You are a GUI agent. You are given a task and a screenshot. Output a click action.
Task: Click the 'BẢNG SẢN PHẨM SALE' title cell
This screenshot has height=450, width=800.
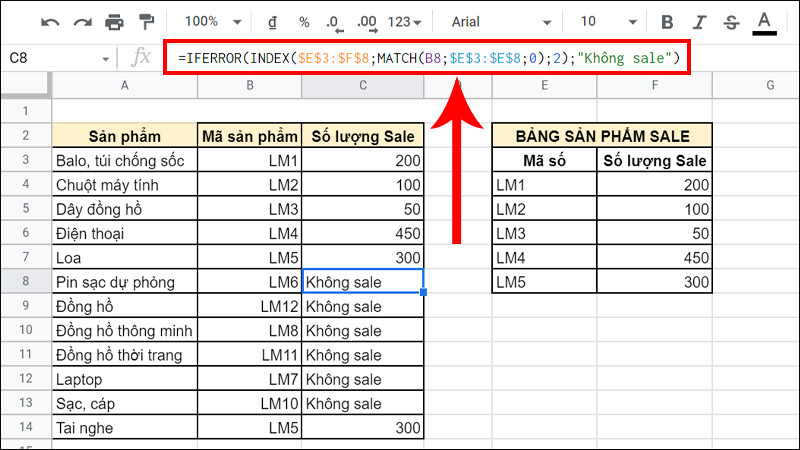coord(602,136)
